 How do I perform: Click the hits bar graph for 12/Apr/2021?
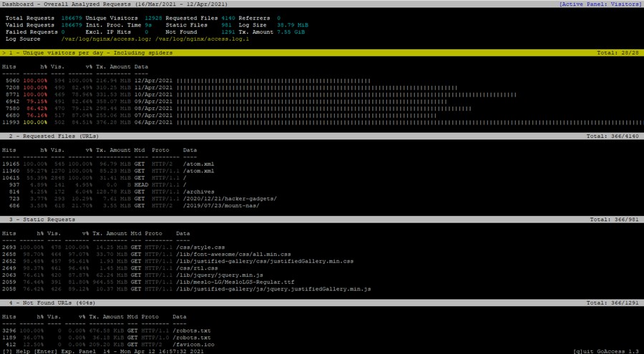click(273, 81)
